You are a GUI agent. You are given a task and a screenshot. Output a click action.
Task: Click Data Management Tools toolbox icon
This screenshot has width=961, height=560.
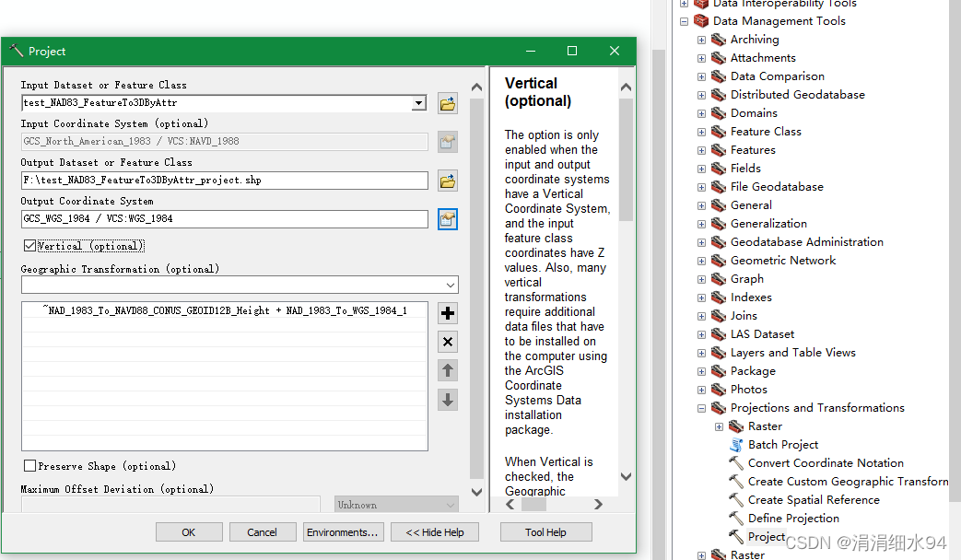coord(701,21)
